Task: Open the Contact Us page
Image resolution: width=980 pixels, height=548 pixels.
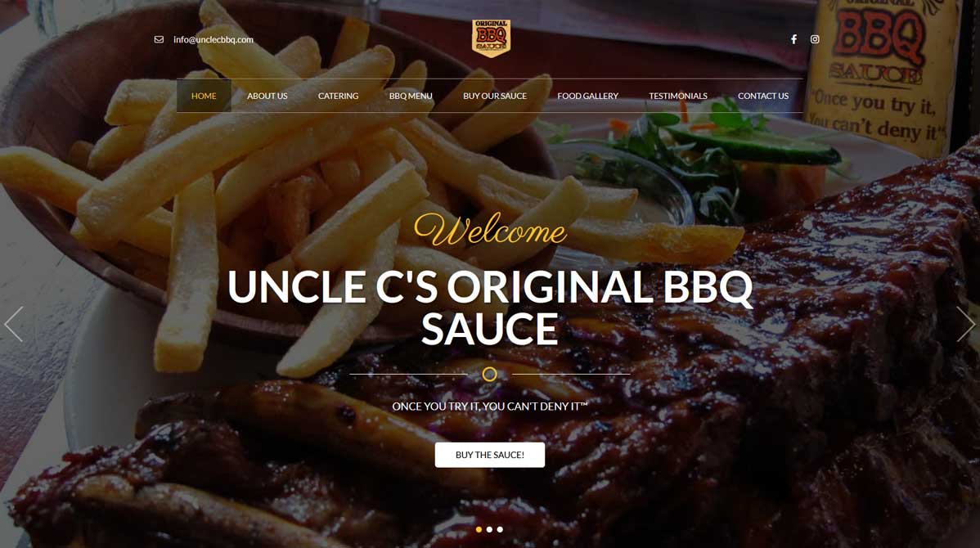Action: point(763,96)
